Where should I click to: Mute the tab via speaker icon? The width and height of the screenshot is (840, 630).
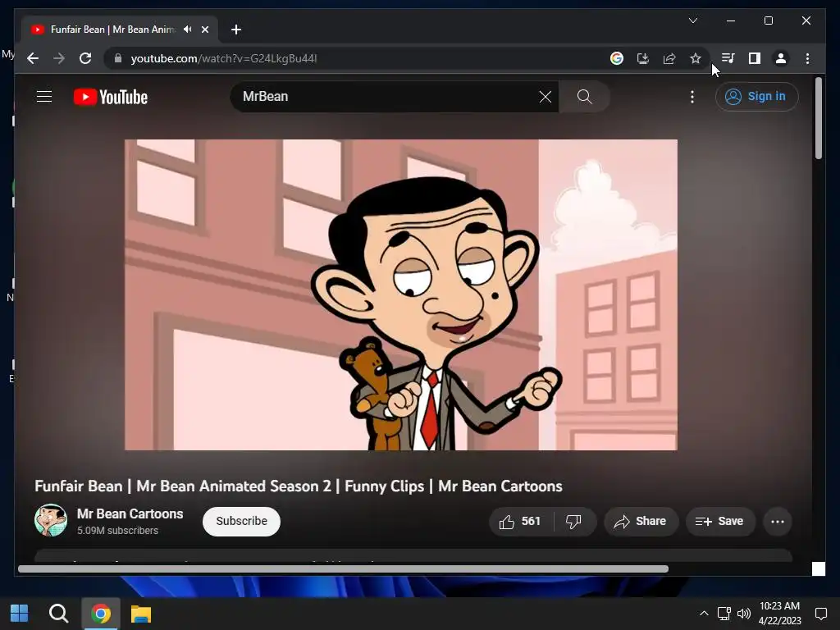point(188,30)
